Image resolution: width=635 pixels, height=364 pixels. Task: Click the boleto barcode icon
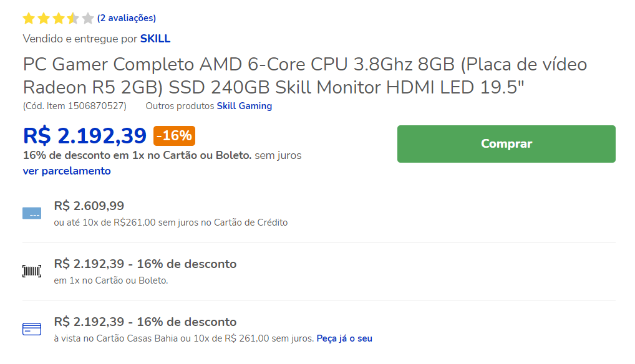32,271
